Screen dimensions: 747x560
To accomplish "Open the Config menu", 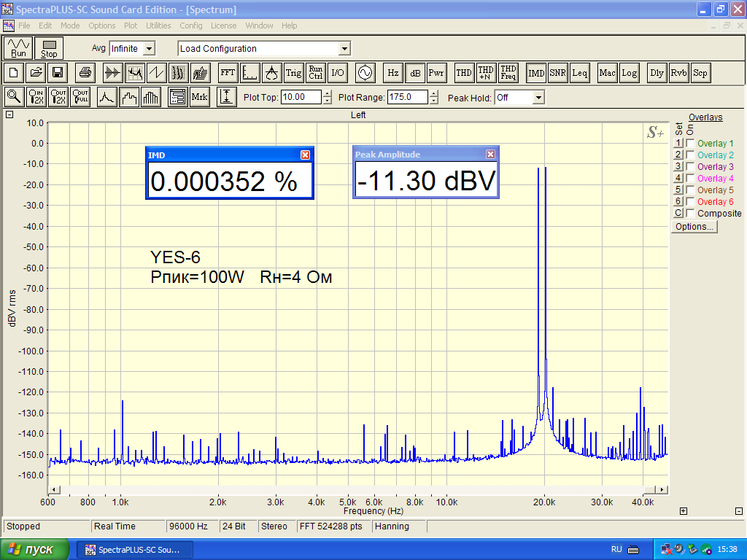I will coord(191,26).
